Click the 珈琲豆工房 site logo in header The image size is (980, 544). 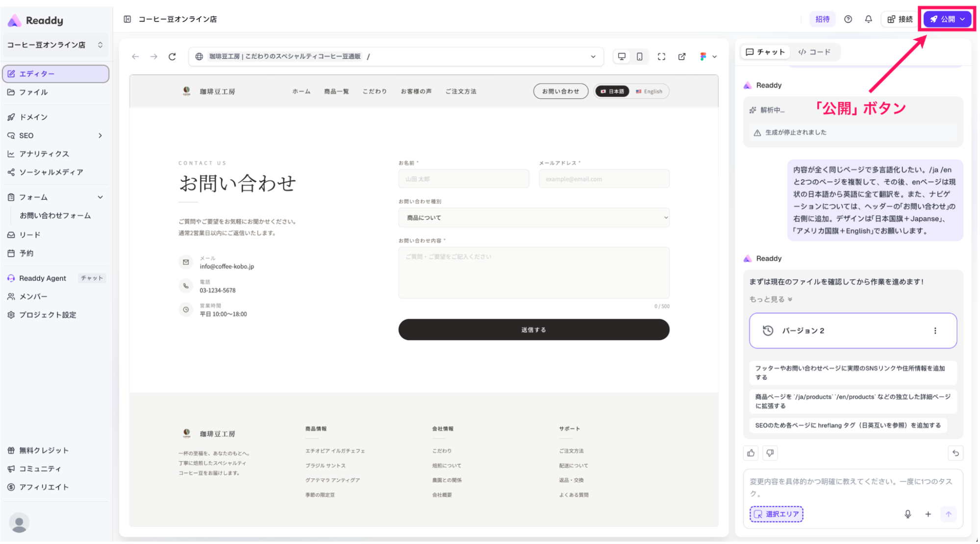point(208,91)
